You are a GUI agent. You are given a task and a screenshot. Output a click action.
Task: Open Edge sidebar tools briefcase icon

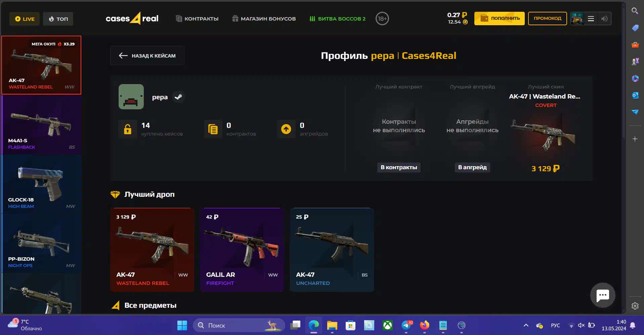[x=635, y=44]
